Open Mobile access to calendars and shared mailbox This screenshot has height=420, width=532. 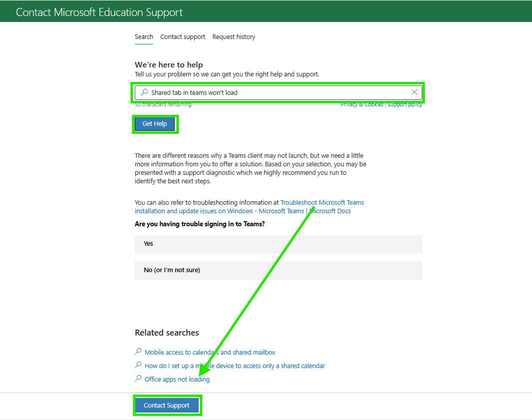click(210, 353)
